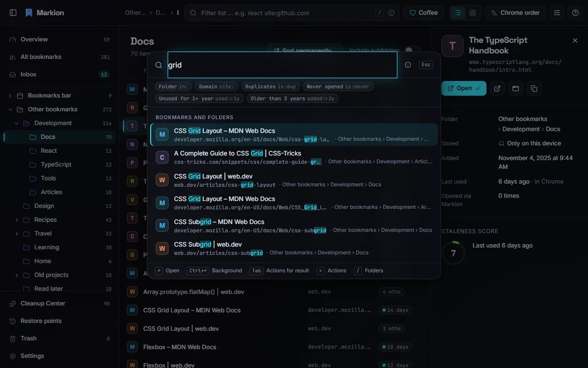
Task: Click the search input containing grid
Action: click(282, 65)
